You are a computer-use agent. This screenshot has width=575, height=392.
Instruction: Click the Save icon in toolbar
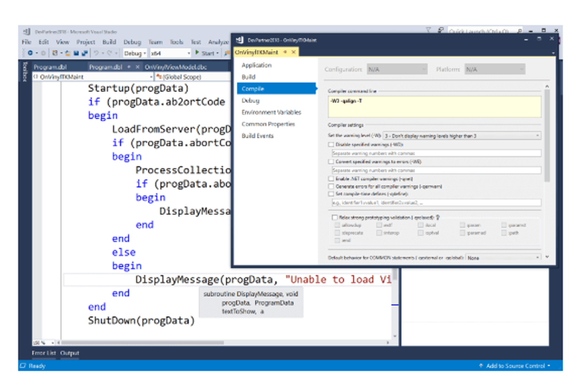click(x=76, y=53)
